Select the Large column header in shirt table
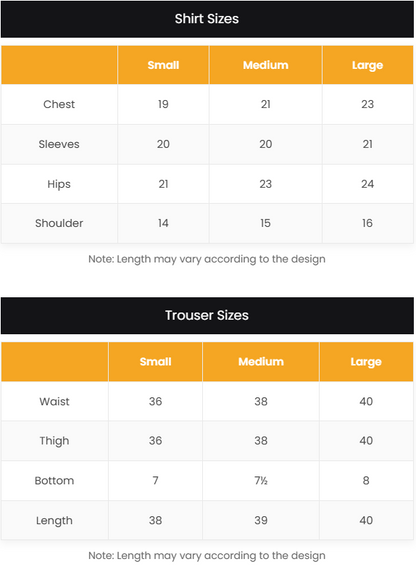 368,65
